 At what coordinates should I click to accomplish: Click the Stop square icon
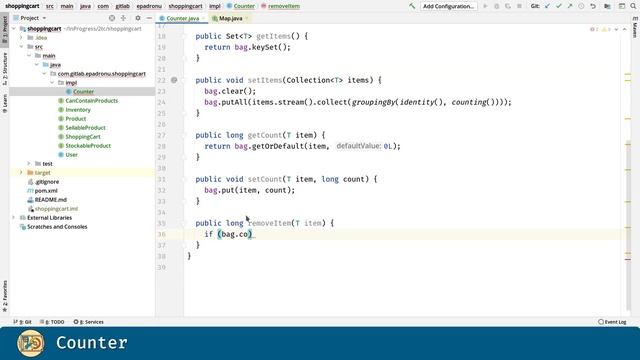[x=519, y=6]
